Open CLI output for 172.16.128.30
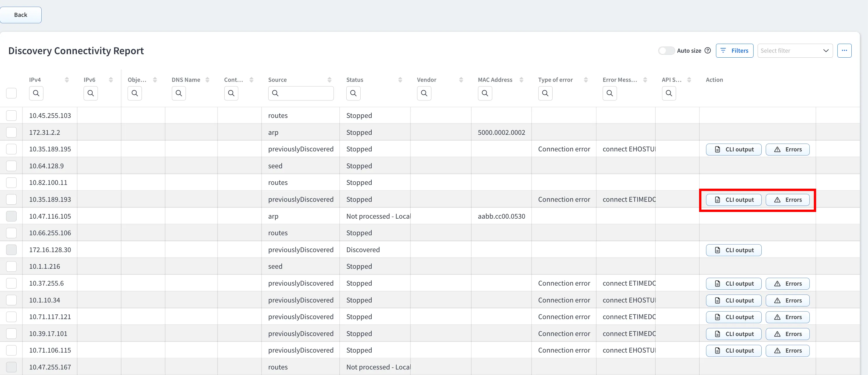Image resolution: width=868 pixels, height=375 pixels. (x=733, y=250)
